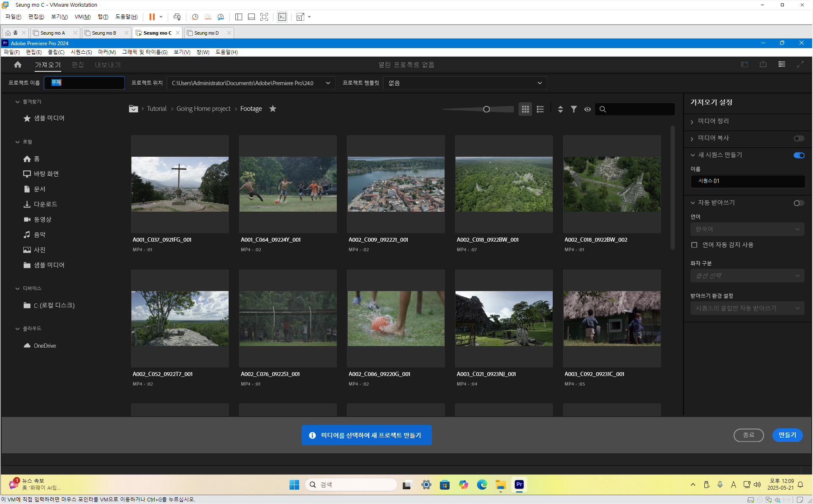Screen dimensions: 813x504
Task: Enable the 미디어 복사 toggle
Action: click(x=799, y=139)
